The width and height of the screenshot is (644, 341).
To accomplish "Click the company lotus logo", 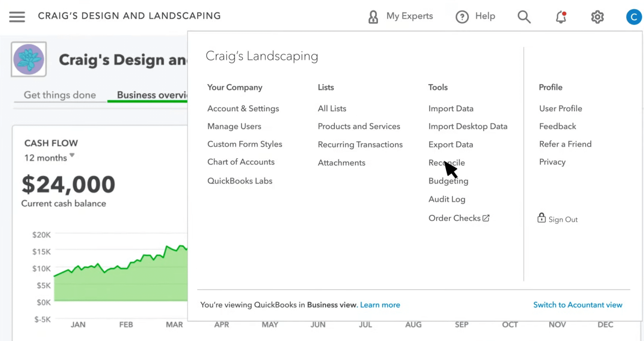I will tap(29, 59).
